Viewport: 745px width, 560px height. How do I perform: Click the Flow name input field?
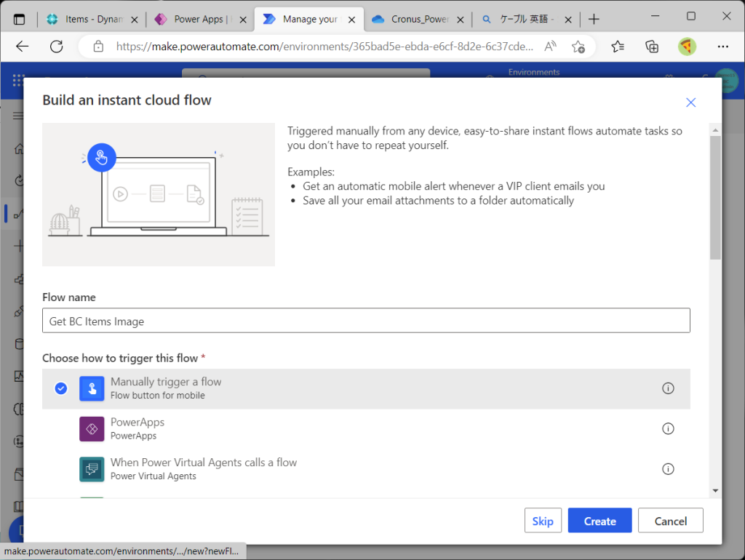pyautogui.click(x=367, y=321)
